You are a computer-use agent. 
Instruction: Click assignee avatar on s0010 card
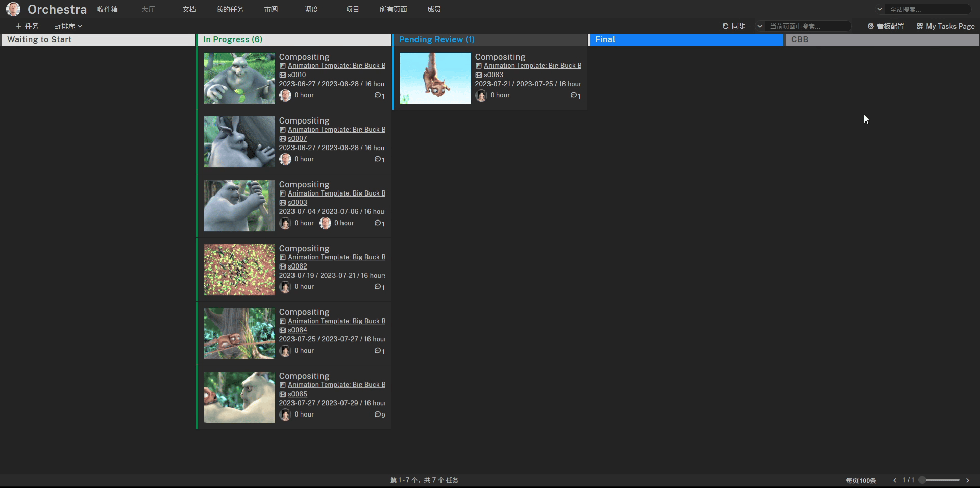click(x=285, y=95)
